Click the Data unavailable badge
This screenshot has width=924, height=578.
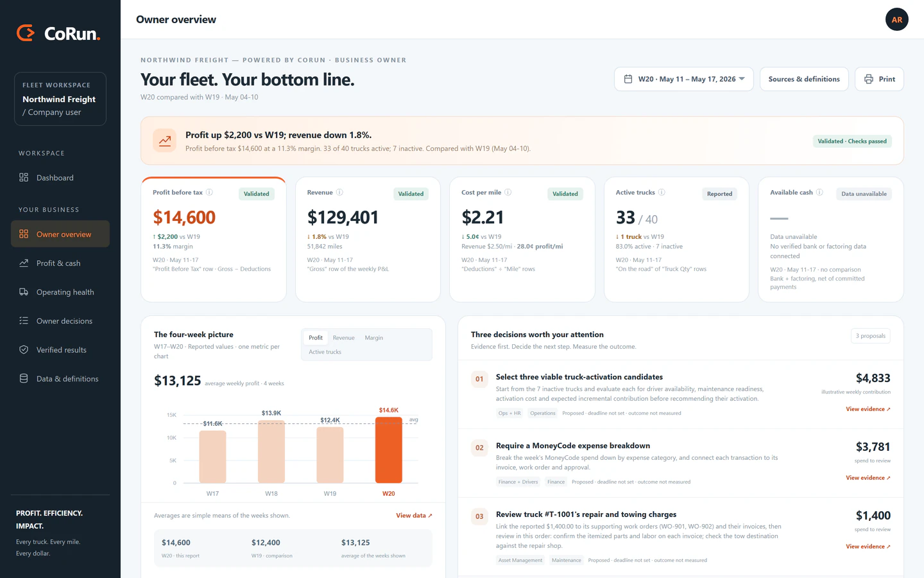point(864,194)
